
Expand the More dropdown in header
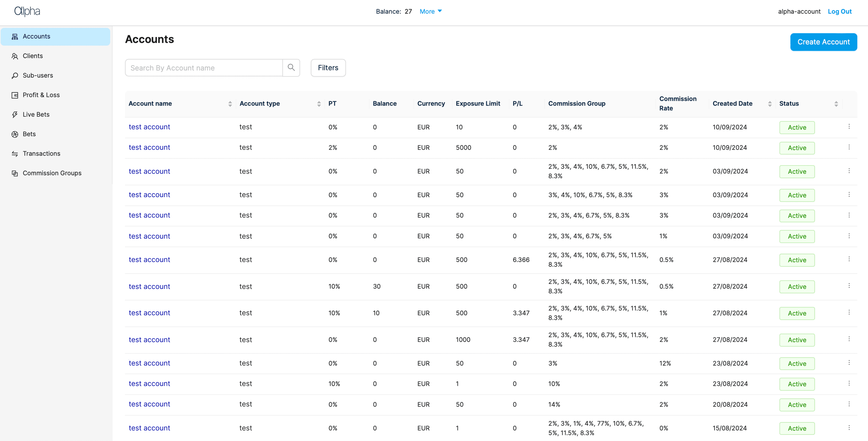[x=431, y=11]
